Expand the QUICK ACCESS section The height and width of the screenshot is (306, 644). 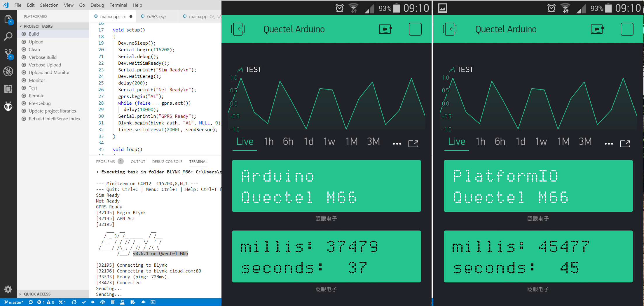[x=53, y=294]
